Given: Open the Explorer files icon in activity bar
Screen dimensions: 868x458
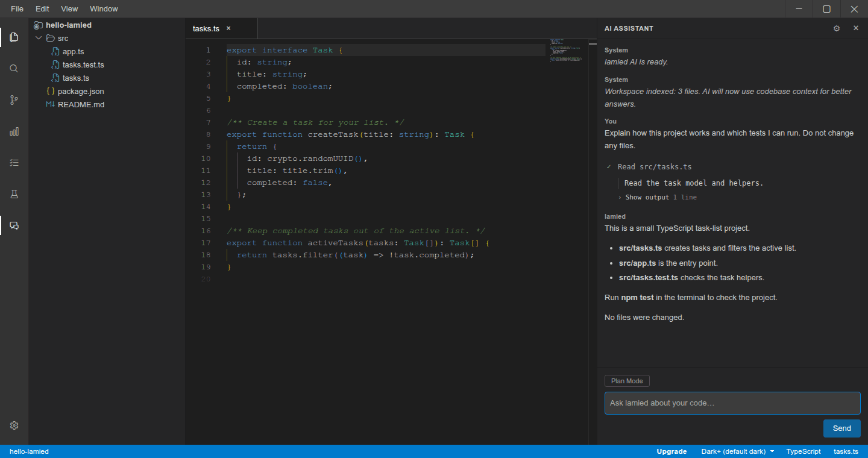Looking at the screenshot, I should (14, 37).
